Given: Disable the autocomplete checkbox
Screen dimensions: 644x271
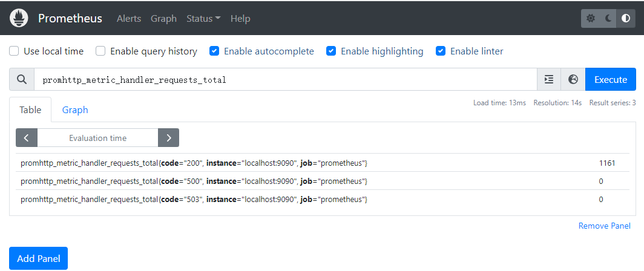Looking at the screenshot, I should coord(214,51).
